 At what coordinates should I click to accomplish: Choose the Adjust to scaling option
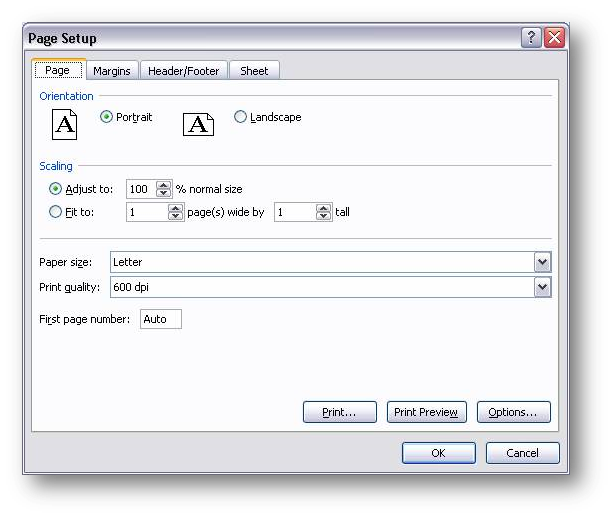click(x=55, y=189)
